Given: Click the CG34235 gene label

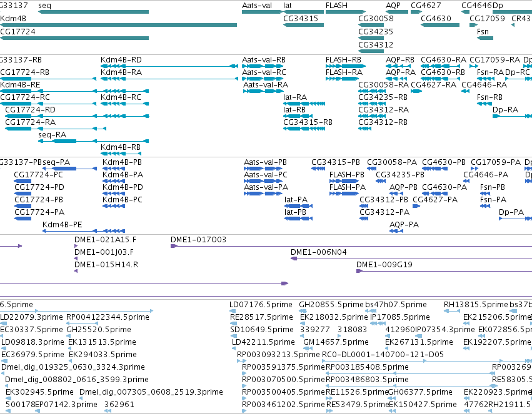Looking at the screenshot, I should 376,31.
